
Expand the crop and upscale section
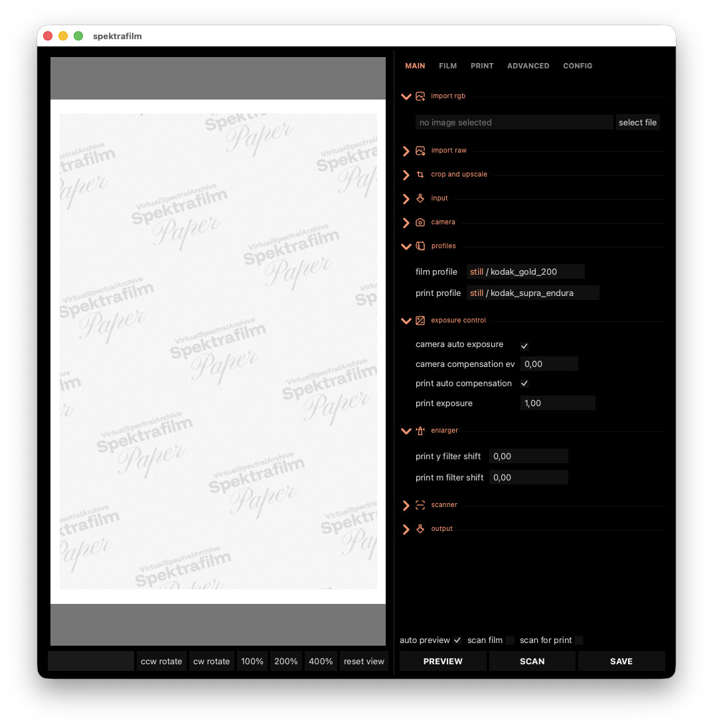click(406, 175)
